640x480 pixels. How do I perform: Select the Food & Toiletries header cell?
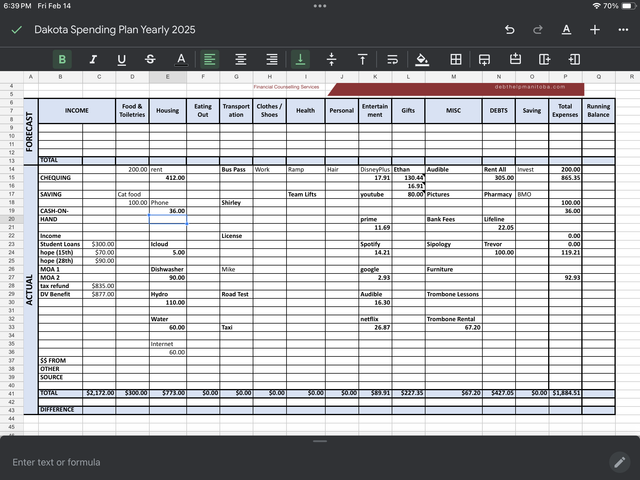(x=132, y=111)
